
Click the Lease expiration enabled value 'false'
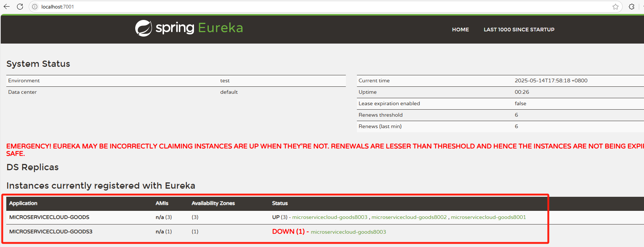(520, 103)
